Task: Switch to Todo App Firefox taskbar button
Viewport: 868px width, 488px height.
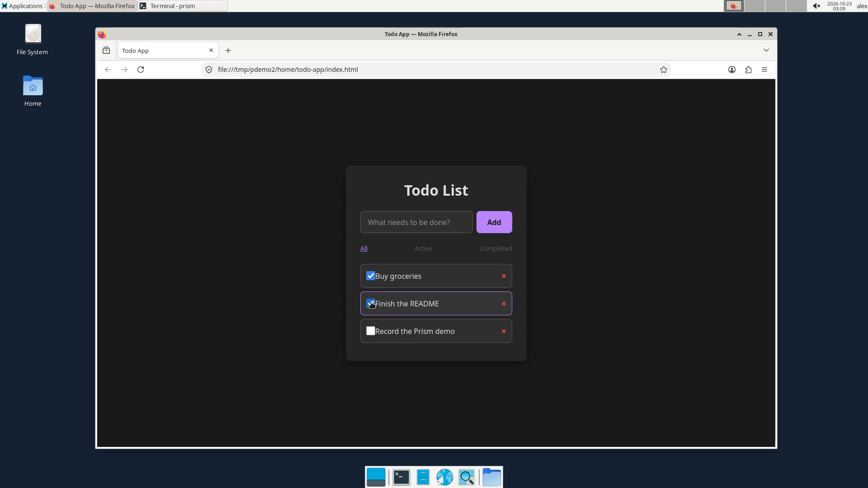Action: point(92,6)
